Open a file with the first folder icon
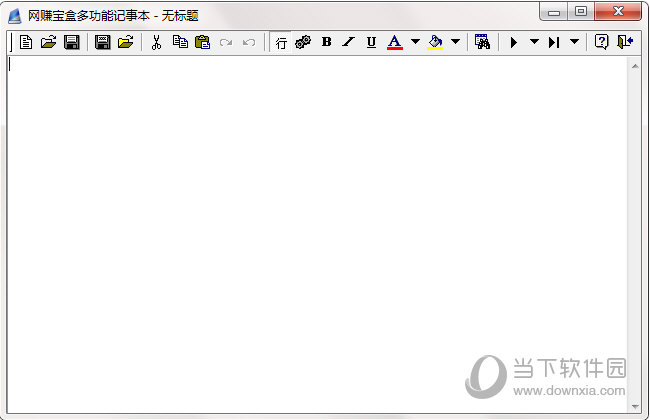The height and width of the screenshot is (420, 650). [x=49, y=42]
